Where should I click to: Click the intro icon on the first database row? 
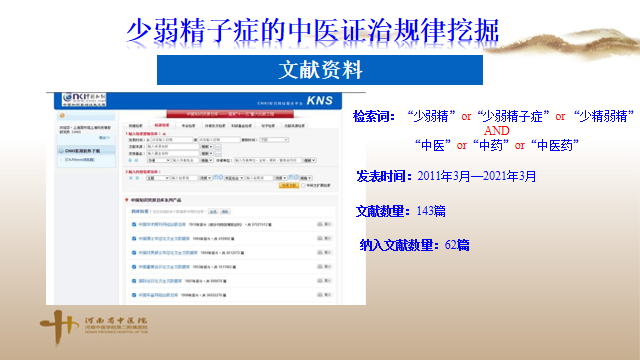(x=324, y=224)
